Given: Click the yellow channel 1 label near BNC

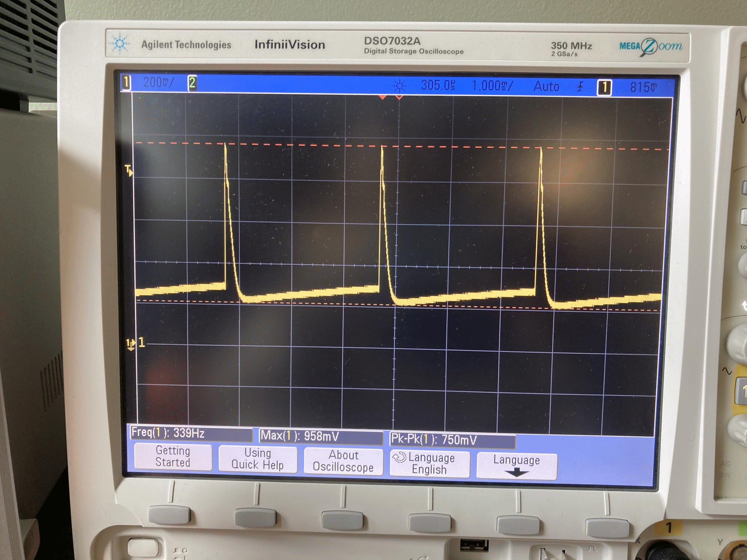Looking at the screenshot, I should pos(669,528).
